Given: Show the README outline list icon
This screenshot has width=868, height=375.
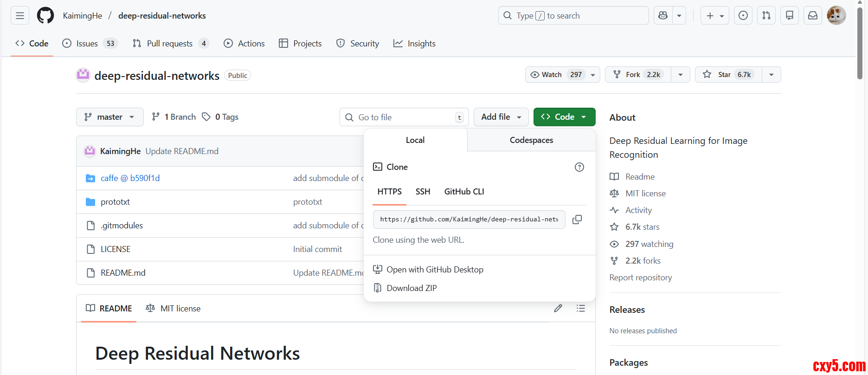Looking at the screenshot, I should (x=580, y=308).
